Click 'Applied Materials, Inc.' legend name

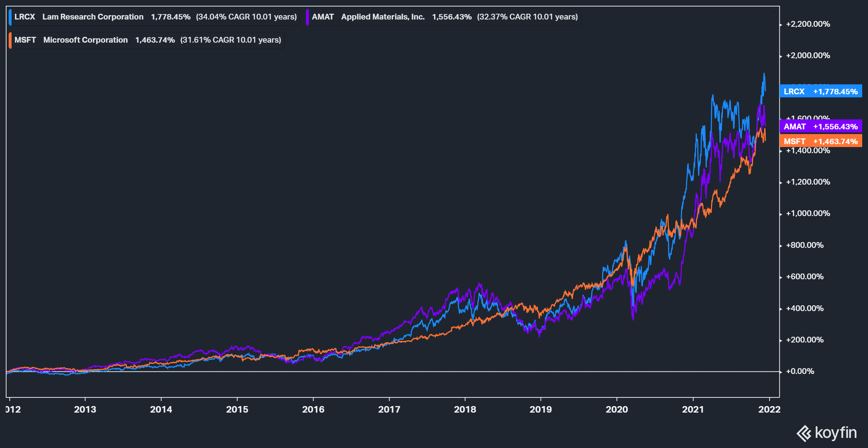click(383, 17)
